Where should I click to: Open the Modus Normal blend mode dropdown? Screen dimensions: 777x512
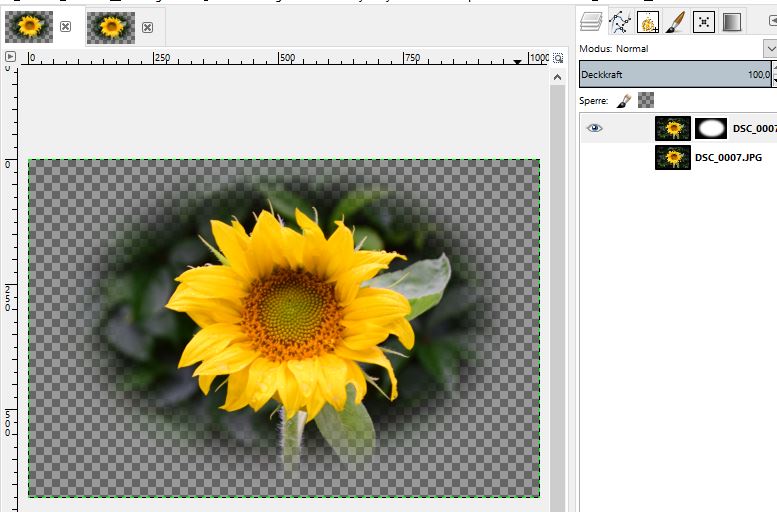769,48
